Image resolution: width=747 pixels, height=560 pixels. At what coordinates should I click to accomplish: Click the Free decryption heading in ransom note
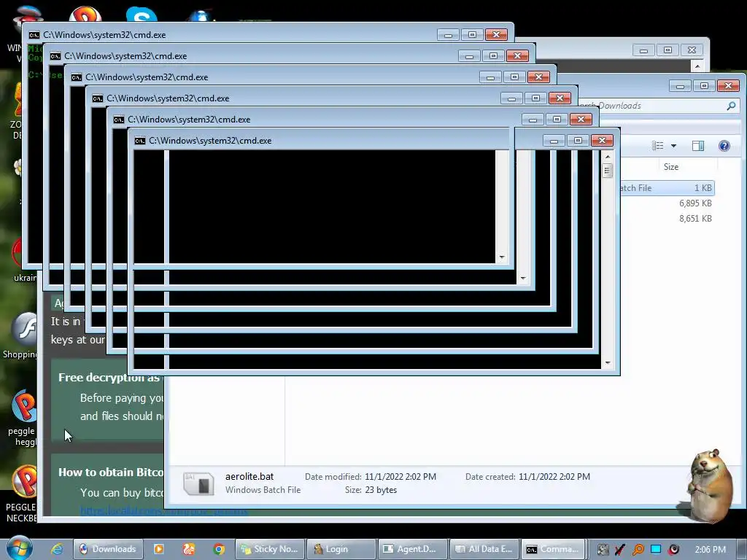point(109,378)
